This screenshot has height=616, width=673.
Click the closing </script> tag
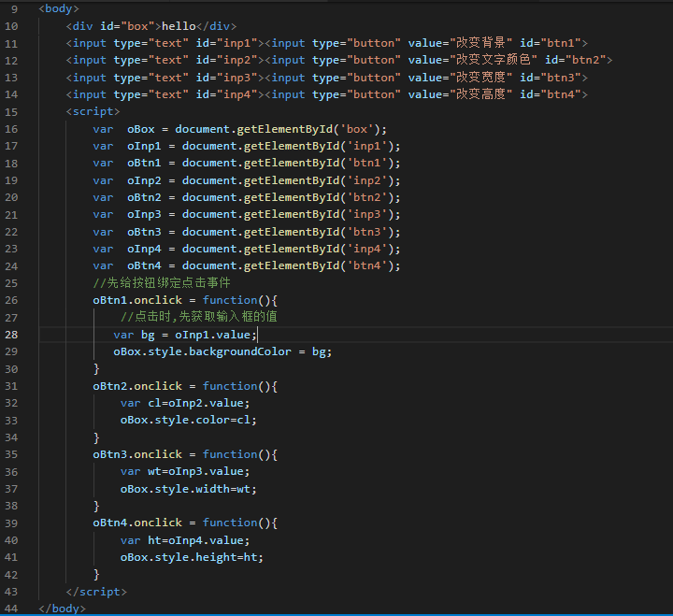[x=96, y=592]
